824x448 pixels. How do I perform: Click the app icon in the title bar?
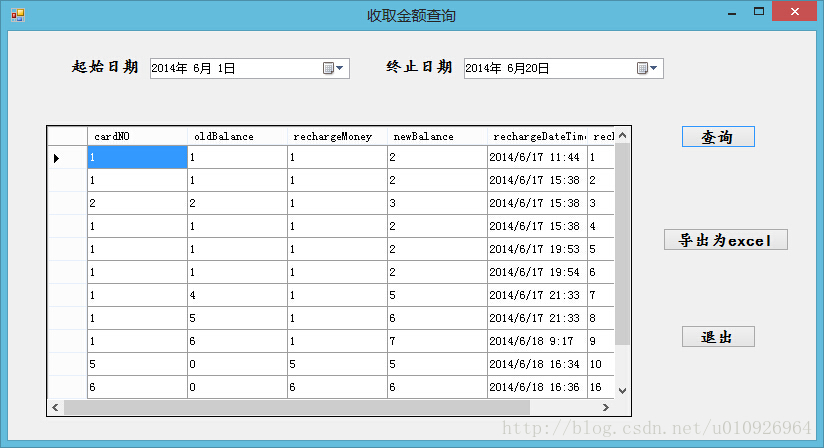coord(17,15)
